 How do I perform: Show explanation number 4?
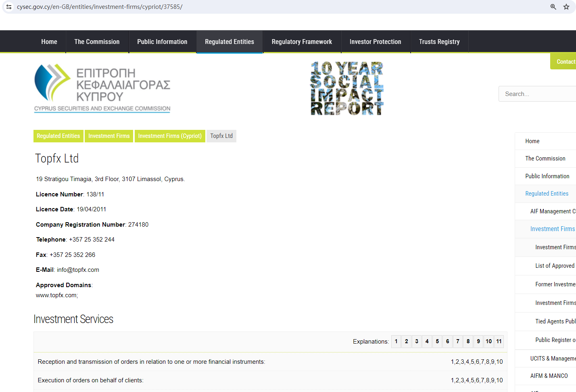coord(427,342)
